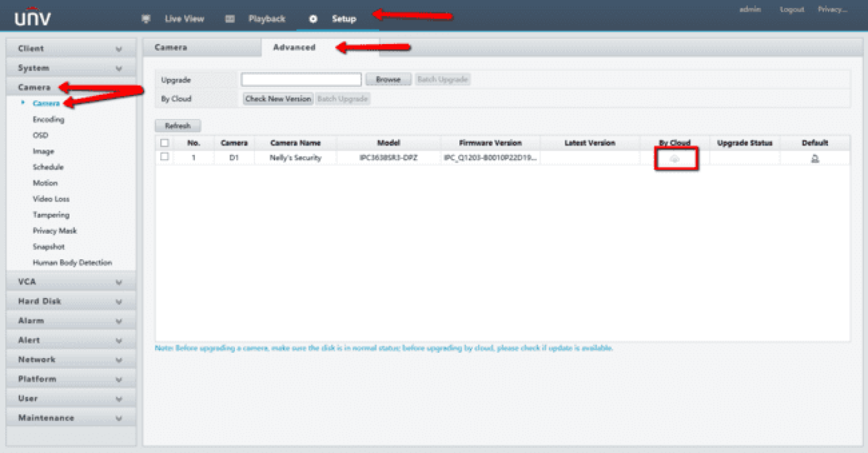Click the cloud upgrade icon for camera D1

675,159
